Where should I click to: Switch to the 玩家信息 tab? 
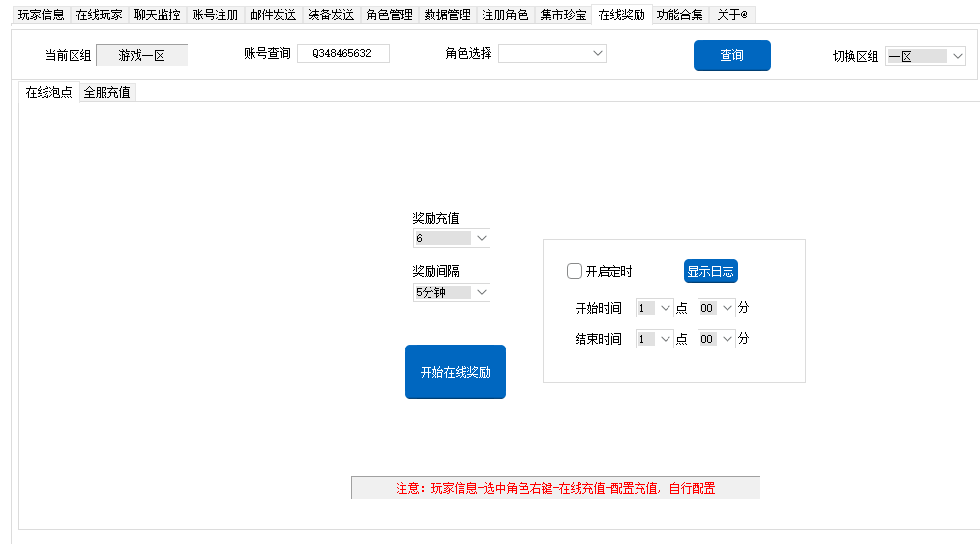(41, 15)
